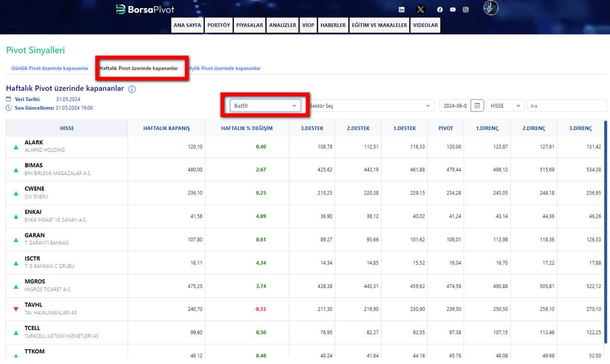Viewport: 610px width, 364px height.
Task: Select the TCELL stock name
Action: pos(33,328)
